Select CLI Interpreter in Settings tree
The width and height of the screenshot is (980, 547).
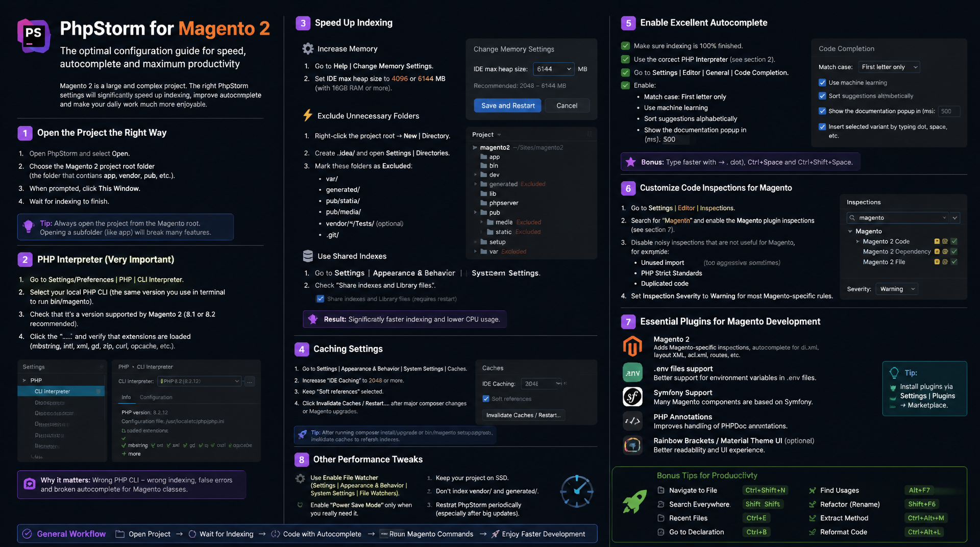tap(61, 391)
